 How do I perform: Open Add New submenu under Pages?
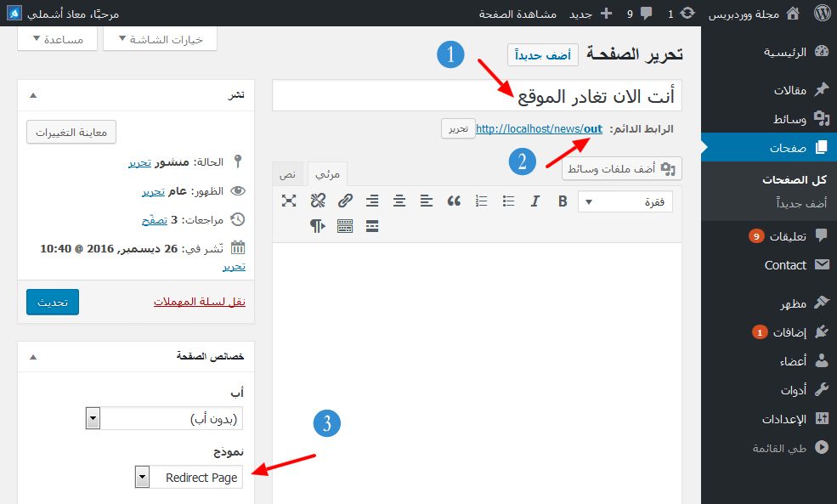(801, 203)
